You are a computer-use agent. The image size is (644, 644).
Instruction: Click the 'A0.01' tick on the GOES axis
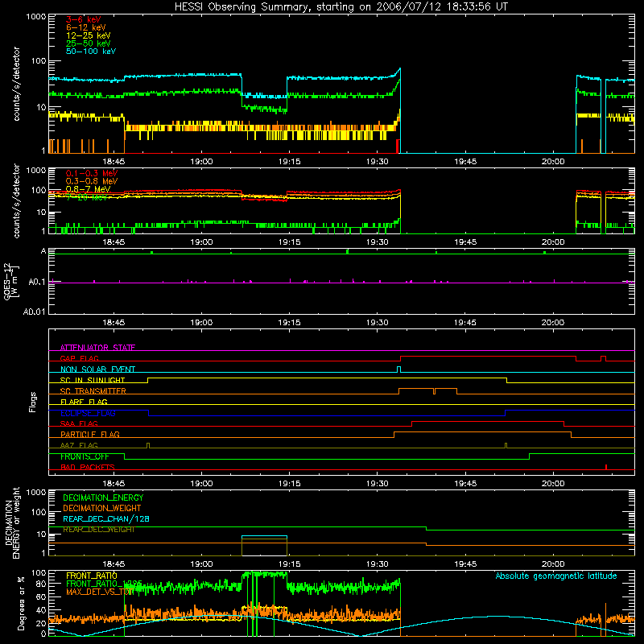click(x=35, y=312)
